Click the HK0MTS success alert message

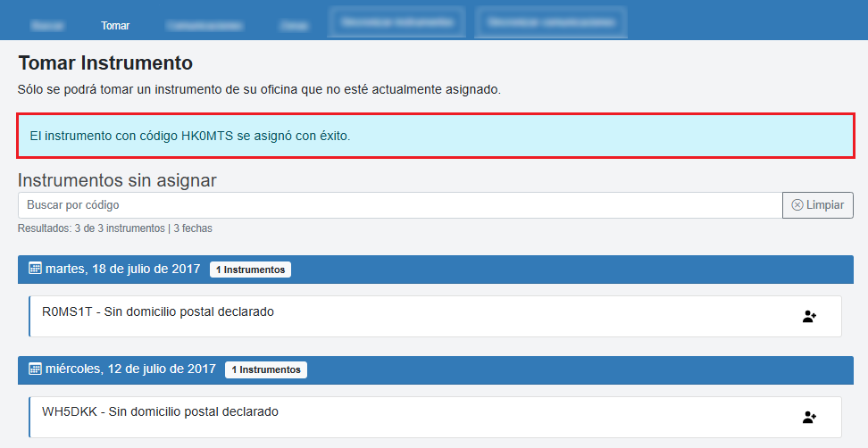(x=435, y=137)
